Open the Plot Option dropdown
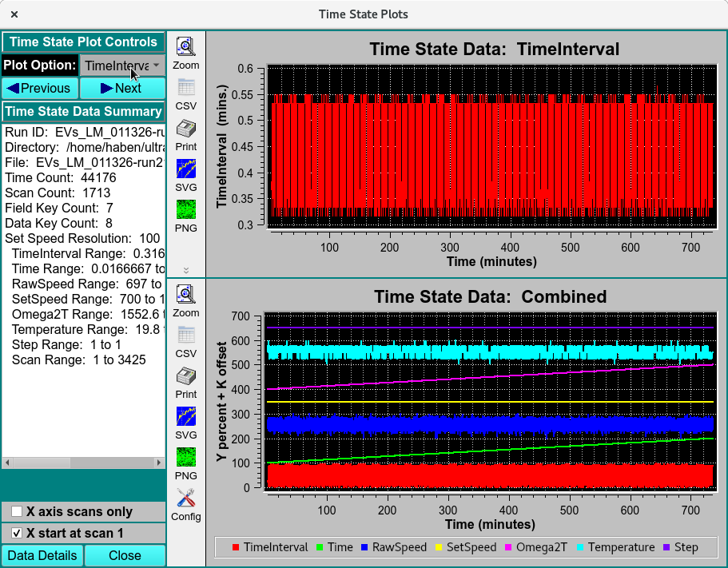Screen dimensions: 728x568 pos(121,66)
